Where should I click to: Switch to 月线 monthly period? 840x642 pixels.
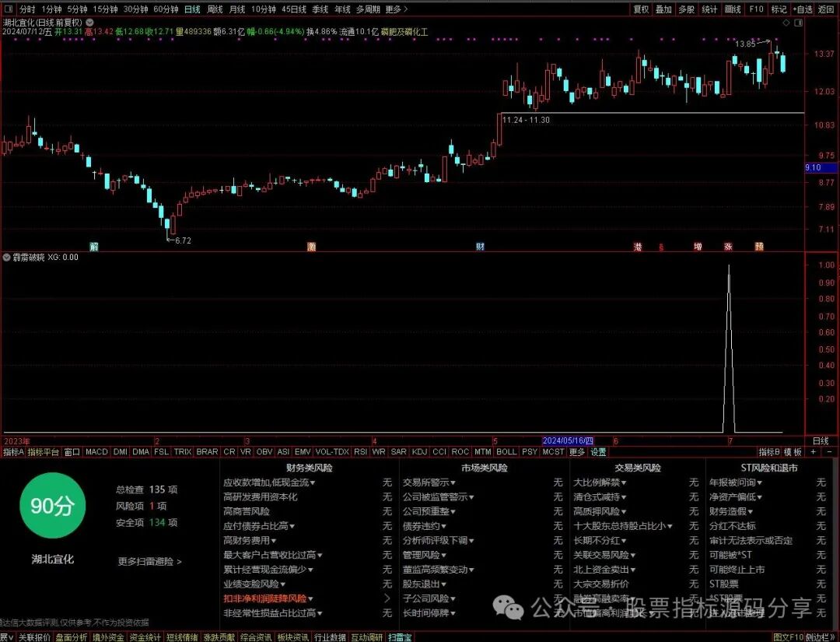coord(236,9)
